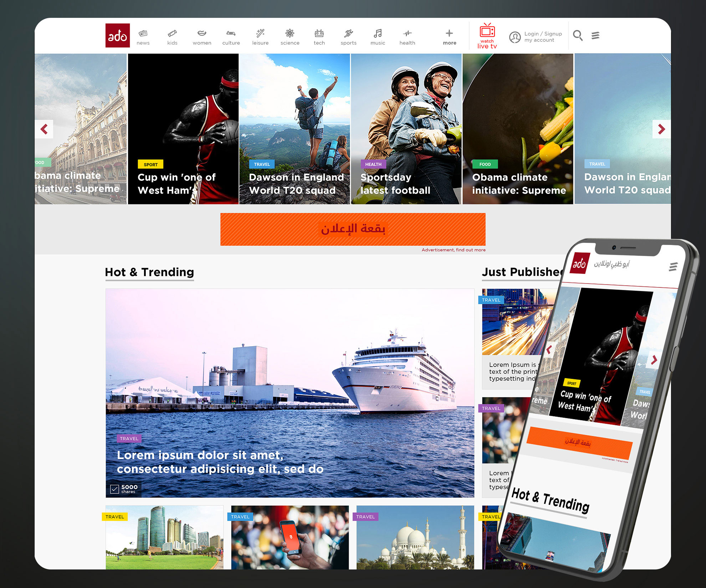Screen dimensions: 706x588
Task: Click the TRAVEL tag on cruise ship article
Action: 129,439
